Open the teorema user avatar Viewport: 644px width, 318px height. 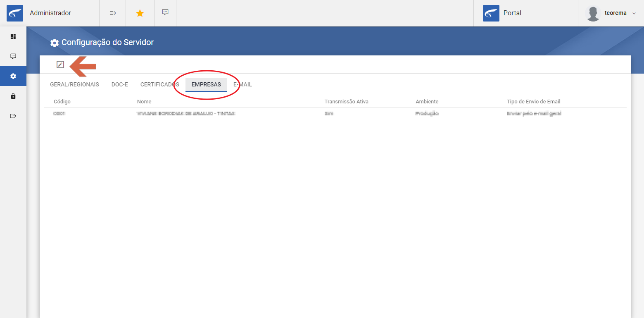[593, 14]
